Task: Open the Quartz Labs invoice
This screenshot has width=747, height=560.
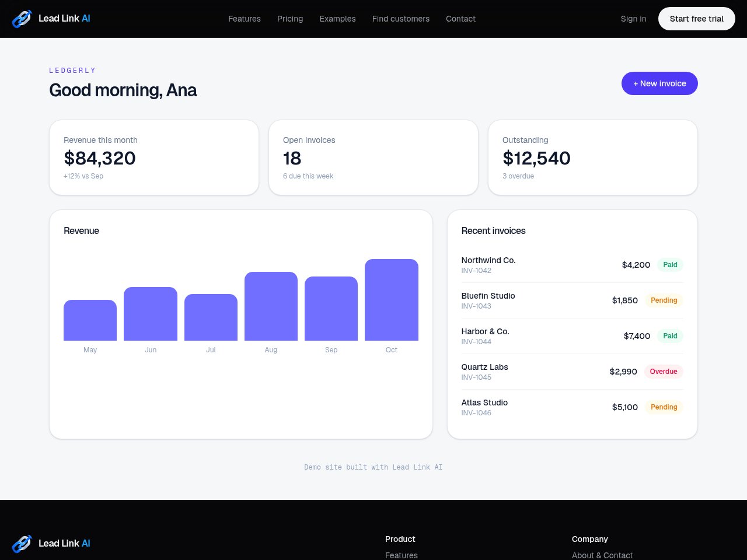Action: pos(572,372)
